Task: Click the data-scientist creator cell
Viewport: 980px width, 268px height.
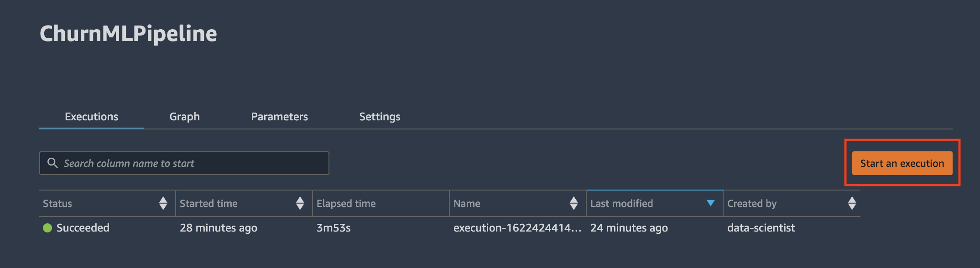Action: click(x=761, y=228)
